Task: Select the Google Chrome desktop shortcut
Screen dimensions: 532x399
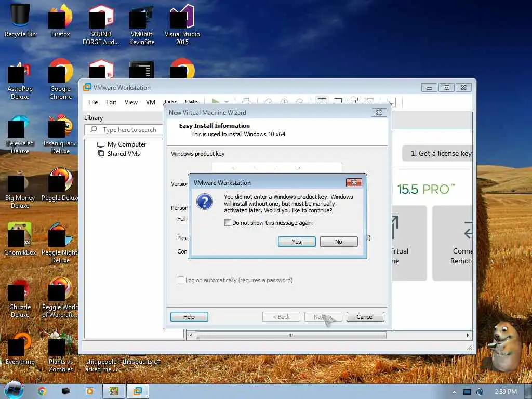Action: coord(60,79)
